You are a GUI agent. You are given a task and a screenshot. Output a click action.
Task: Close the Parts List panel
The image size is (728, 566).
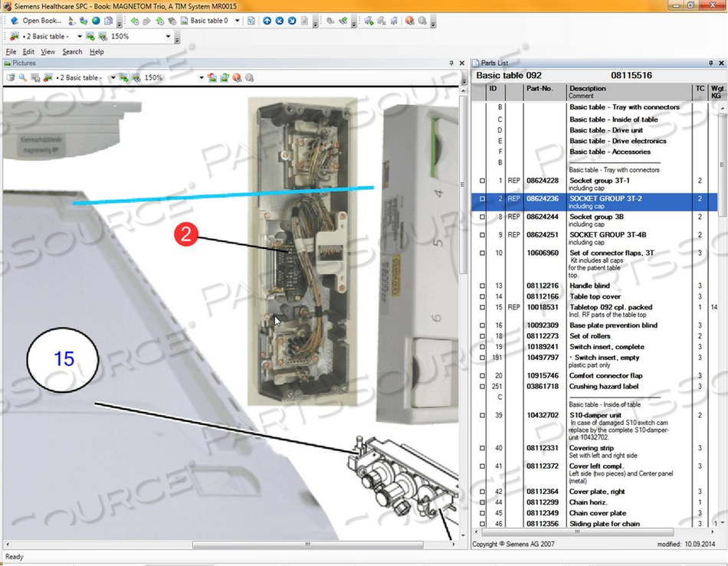click(x=720, y=63)
